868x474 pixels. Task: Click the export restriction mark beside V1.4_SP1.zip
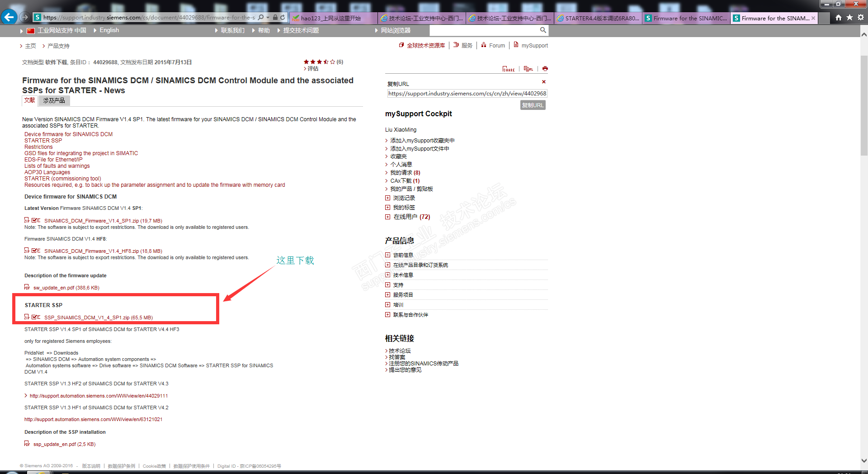pyautogui.click(x=36, y=220)
